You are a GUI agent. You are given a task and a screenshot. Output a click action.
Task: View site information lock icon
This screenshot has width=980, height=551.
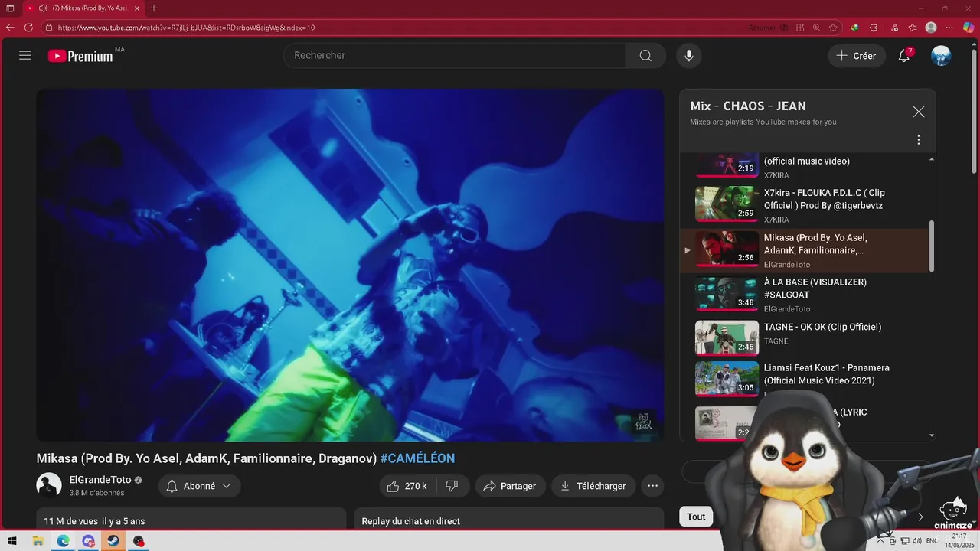pyautogui.click(x=49, y=28)
